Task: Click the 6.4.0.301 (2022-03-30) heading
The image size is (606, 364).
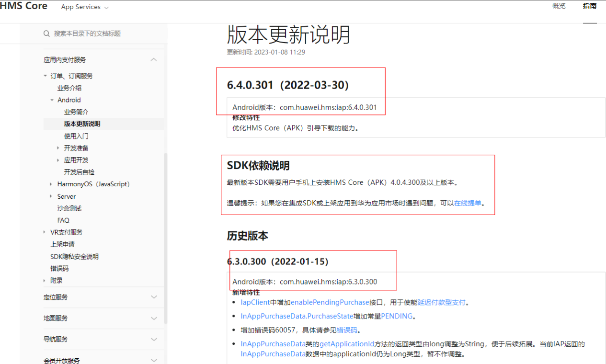Action: click(287, 85)
